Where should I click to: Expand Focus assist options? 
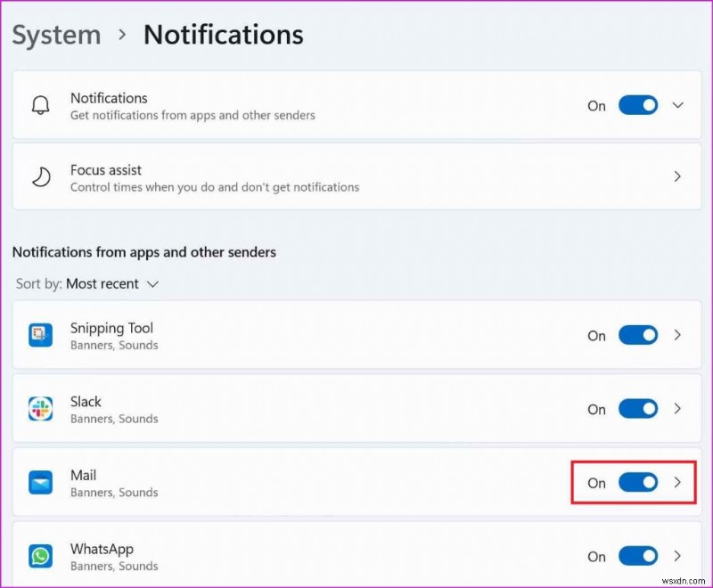click(x=679, y=176)
